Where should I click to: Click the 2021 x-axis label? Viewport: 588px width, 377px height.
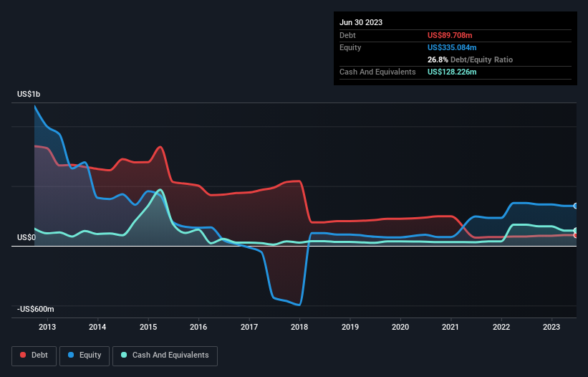[450, 327]
